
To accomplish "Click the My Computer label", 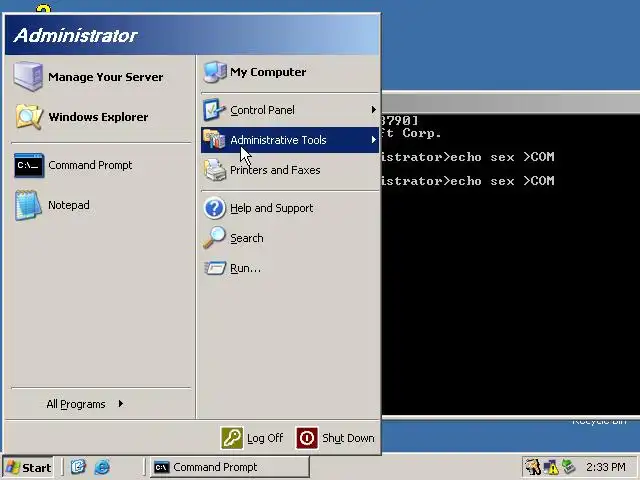I will pos(268,72).
